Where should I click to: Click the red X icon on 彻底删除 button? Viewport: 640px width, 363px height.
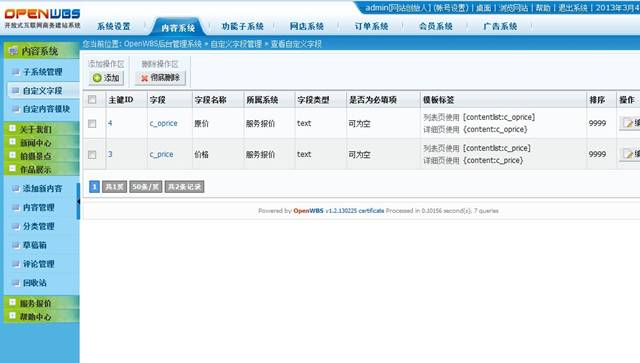click(144, 78)
